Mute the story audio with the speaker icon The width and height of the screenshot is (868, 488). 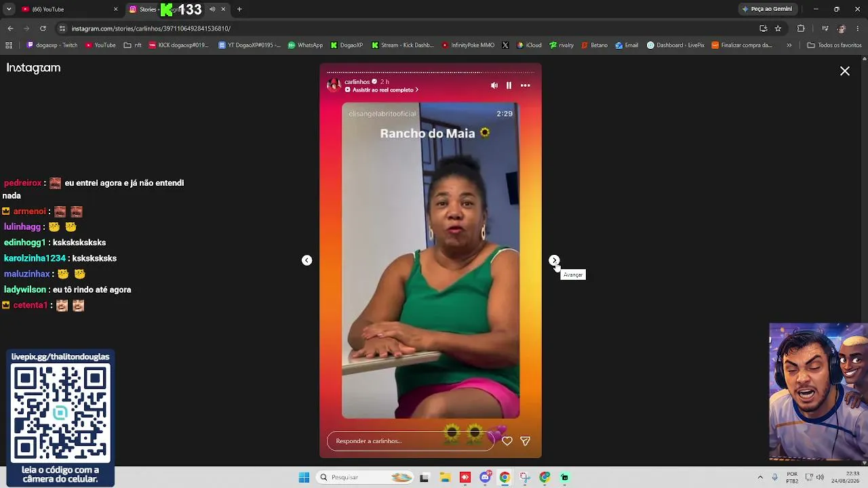(494, 85)
